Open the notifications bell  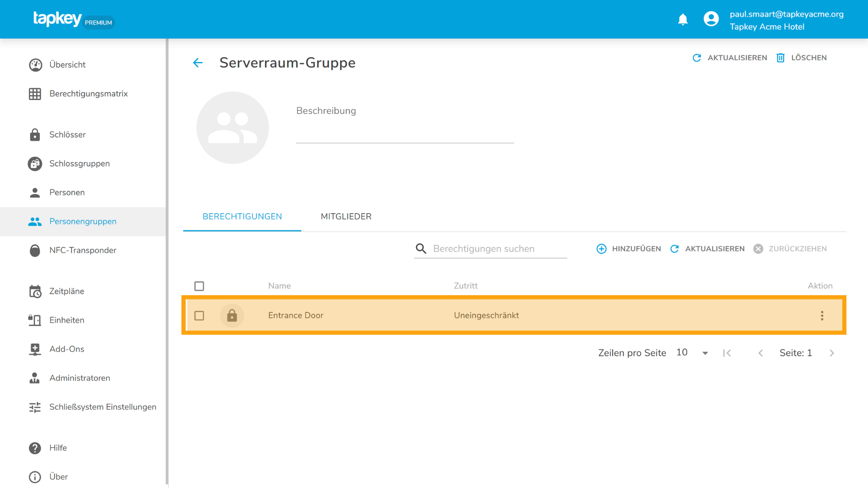click(x=683, y=19)
